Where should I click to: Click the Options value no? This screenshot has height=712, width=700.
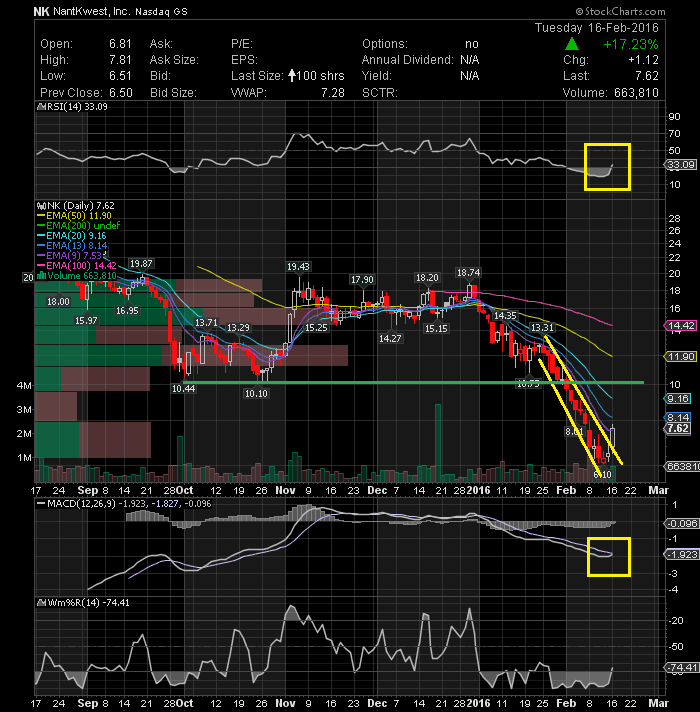pyautogui.click(x=472, y=44)
